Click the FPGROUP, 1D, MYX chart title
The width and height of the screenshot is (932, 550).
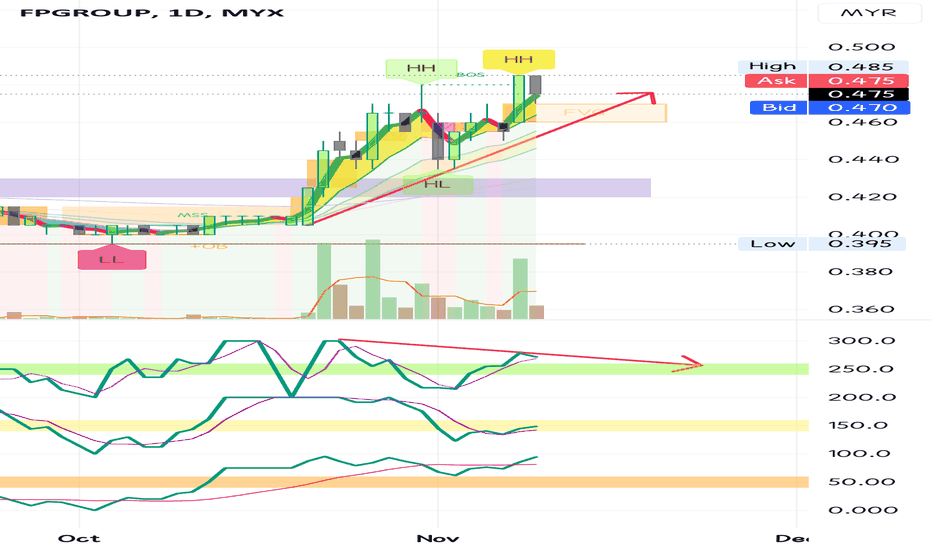click(152, 12)
